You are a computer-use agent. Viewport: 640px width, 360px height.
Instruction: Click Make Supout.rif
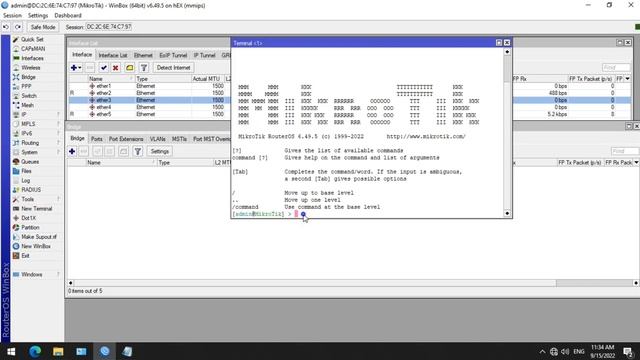pyautogui.click(x=39, y=237)
